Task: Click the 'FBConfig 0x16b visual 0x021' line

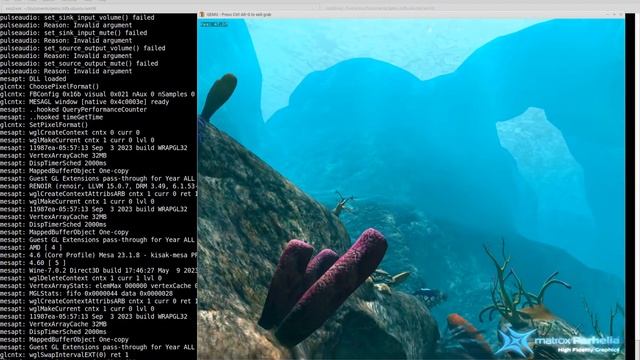Action: (x=98, y=94)
